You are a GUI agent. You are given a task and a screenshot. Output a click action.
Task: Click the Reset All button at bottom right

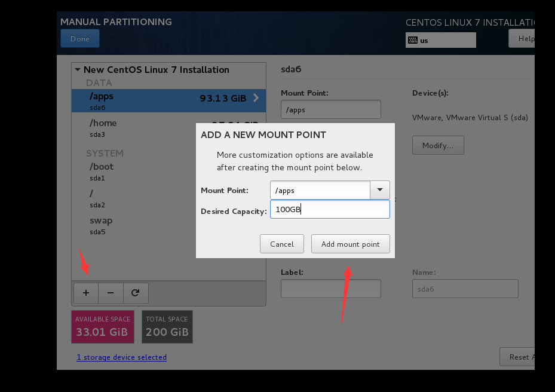coord(517,357)
